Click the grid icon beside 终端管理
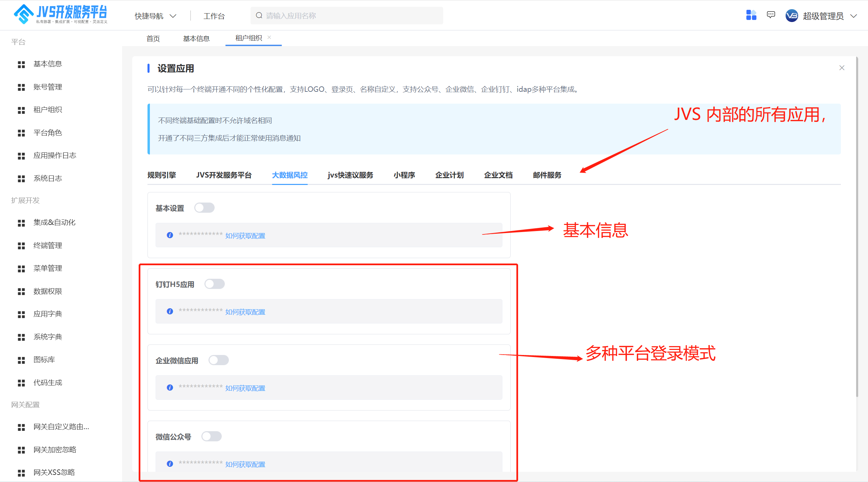 [21, 246]
